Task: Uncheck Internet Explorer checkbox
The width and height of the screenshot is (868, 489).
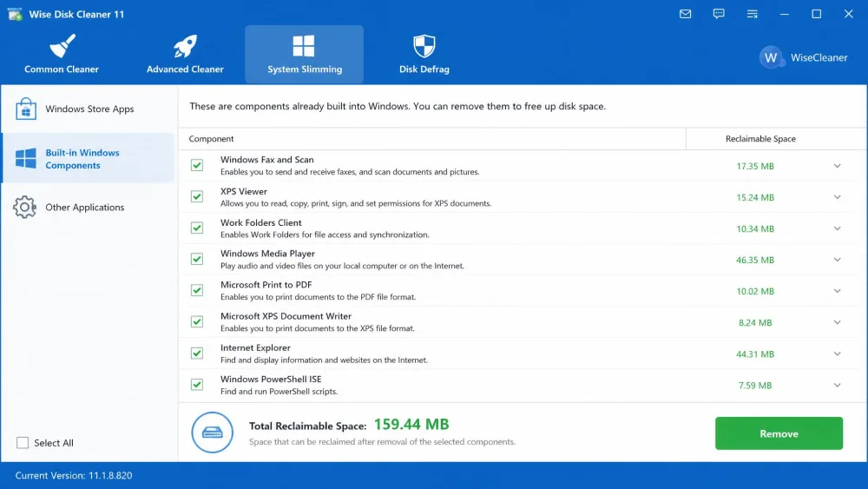Action: [196, 354]
